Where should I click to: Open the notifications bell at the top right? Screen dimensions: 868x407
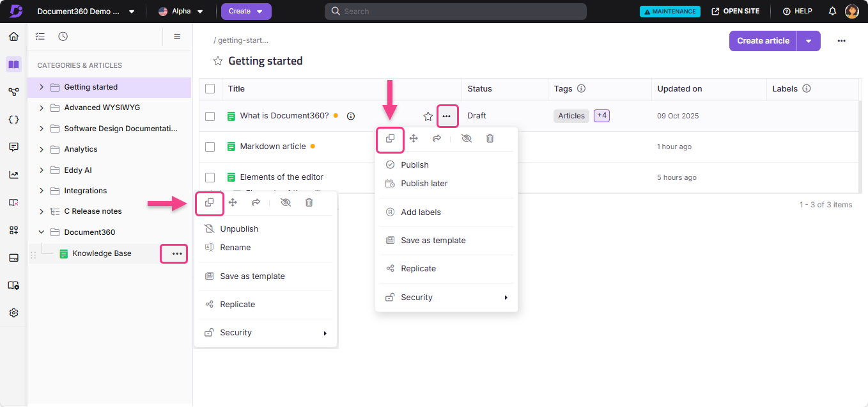[x=831, y=11]
